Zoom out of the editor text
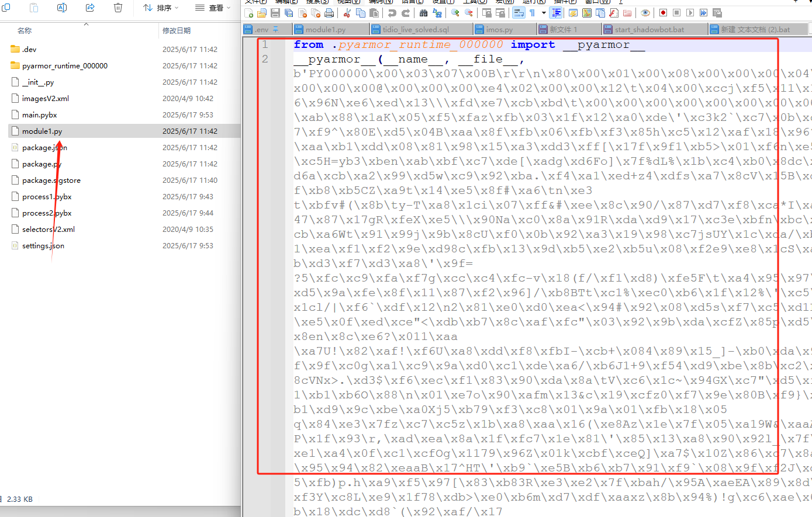 coord(469,13)
